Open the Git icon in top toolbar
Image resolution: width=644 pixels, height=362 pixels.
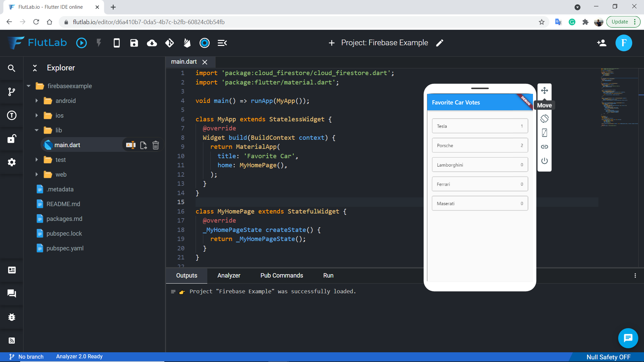coord(169,43)
